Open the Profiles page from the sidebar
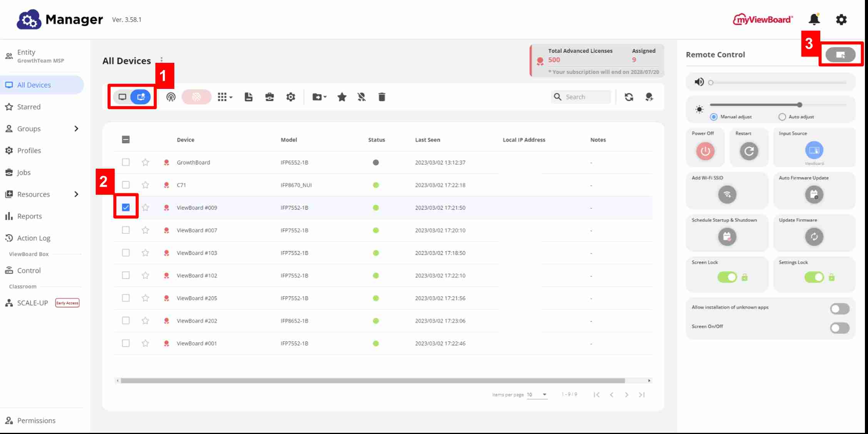 (x=29, y=151)
